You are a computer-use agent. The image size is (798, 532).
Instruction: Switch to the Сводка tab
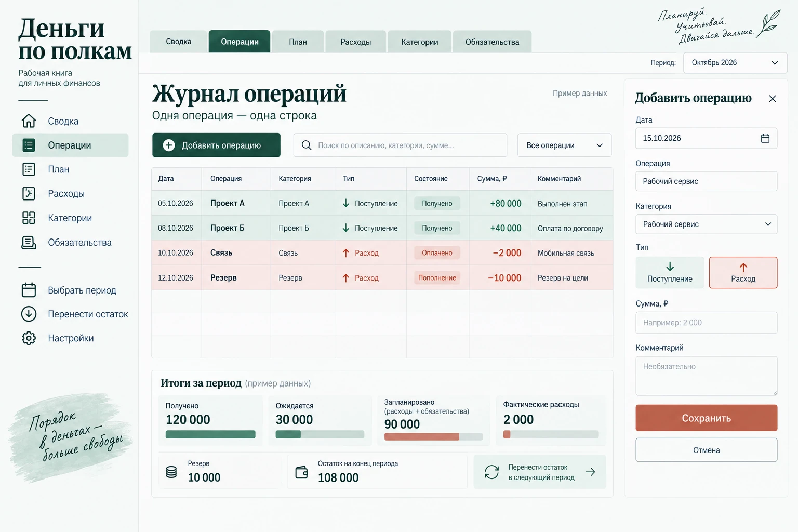179,42
